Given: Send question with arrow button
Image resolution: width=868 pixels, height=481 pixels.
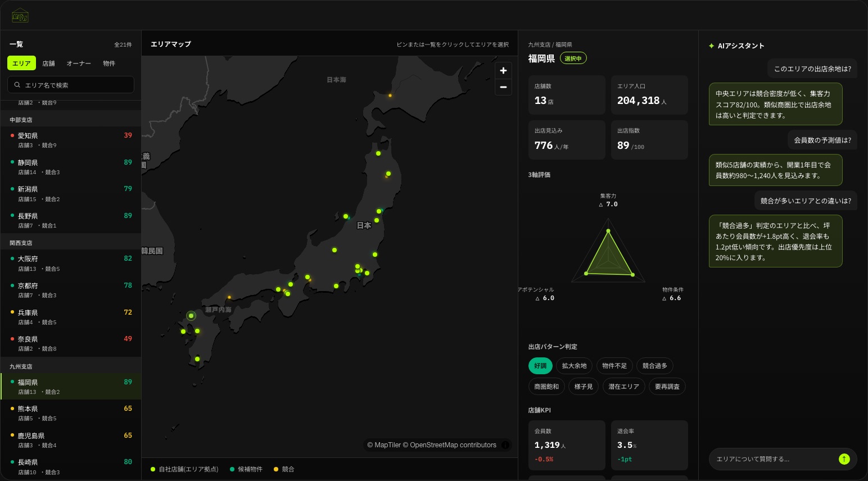Looking at the screenshot, I should pos(844,459).
